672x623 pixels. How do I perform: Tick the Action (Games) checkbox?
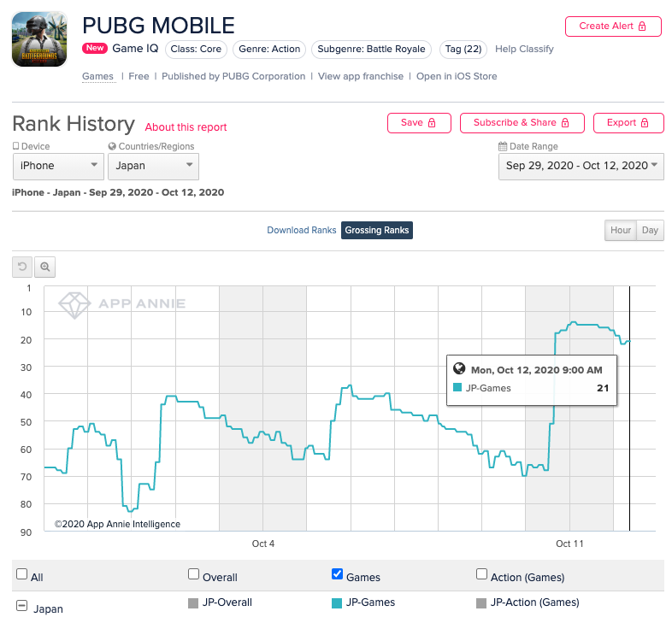[481, 575]
